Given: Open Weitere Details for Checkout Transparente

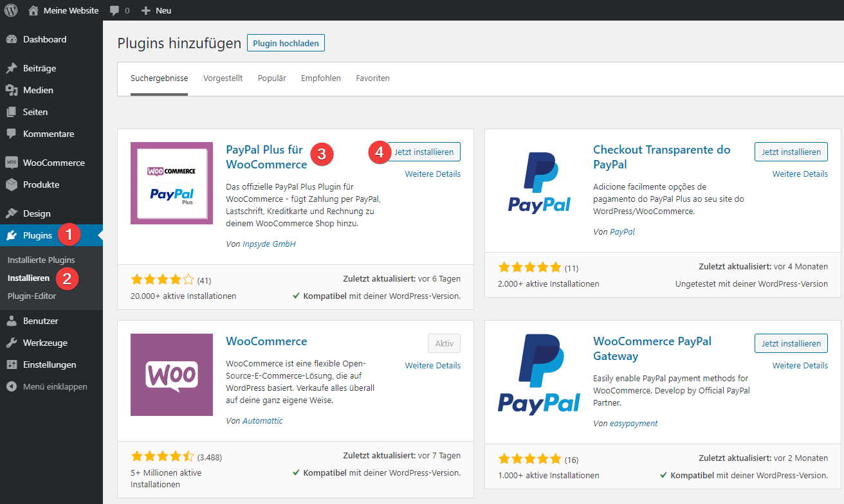Looking at the screenshot, I should click(x=800, y=174).
